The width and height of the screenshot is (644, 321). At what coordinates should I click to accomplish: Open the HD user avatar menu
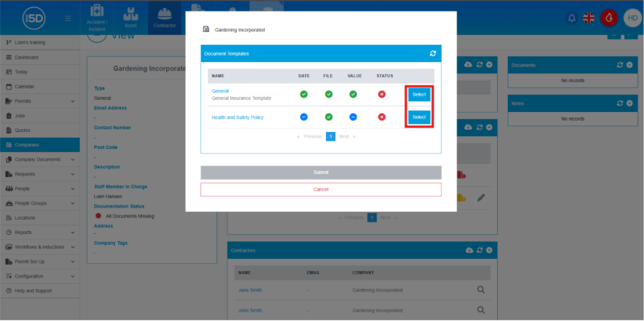[631, 19]
